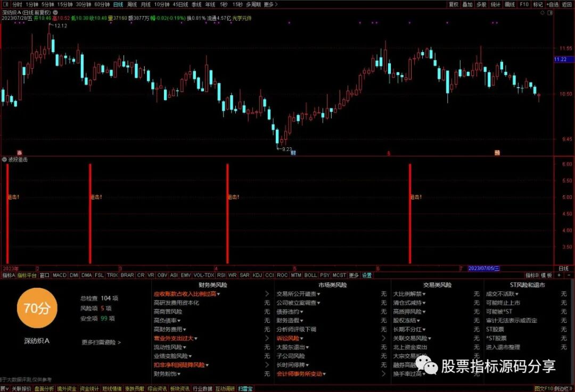Click the 多股 multi-stock button

click(x=481, y=4)
